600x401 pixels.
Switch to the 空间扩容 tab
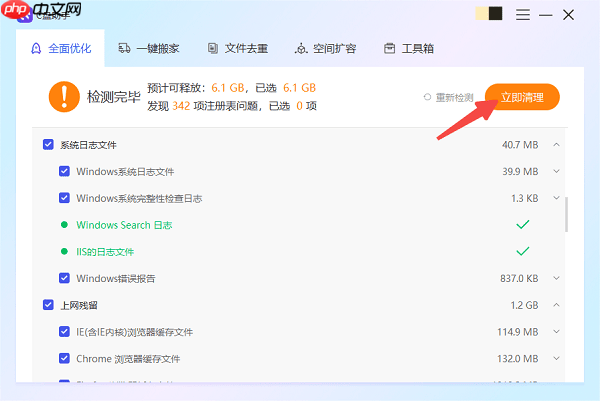326,48
